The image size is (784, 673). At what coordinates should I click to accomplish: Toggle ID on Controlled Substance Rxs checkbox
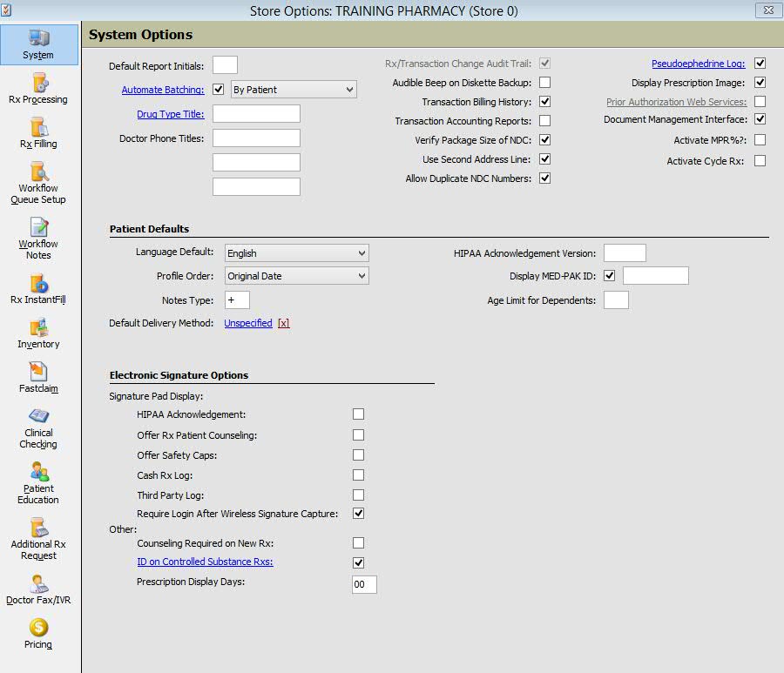point(359,562)
